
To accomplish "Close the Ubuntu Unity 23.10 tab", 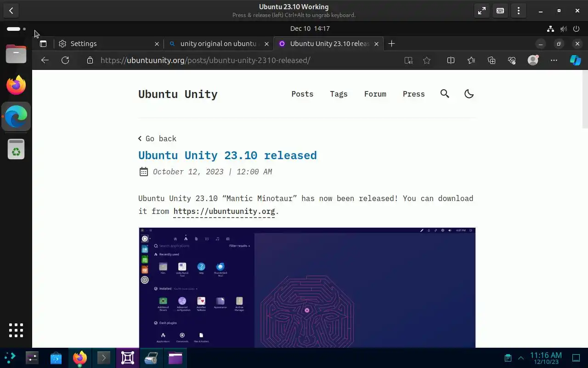I will click(x=376, y=44).
